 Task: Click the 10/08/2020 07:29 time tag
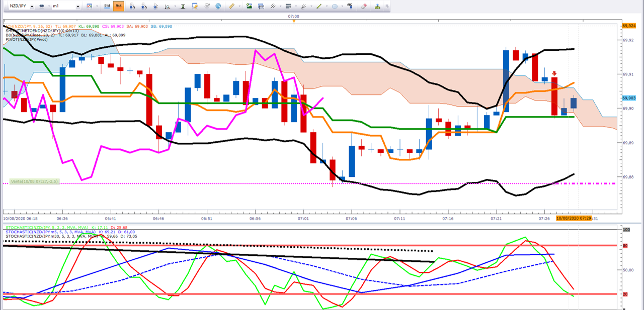pos(574,219)
